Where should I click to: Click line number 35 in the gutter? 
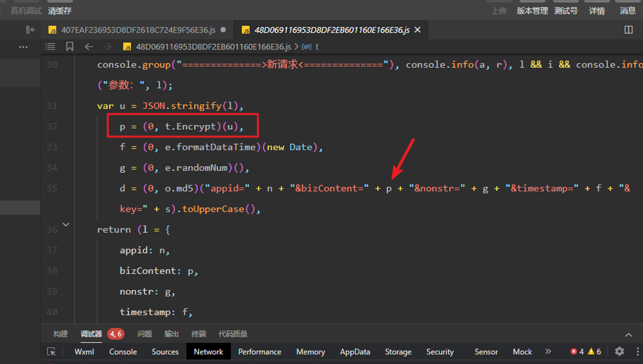tap(52, 189)
